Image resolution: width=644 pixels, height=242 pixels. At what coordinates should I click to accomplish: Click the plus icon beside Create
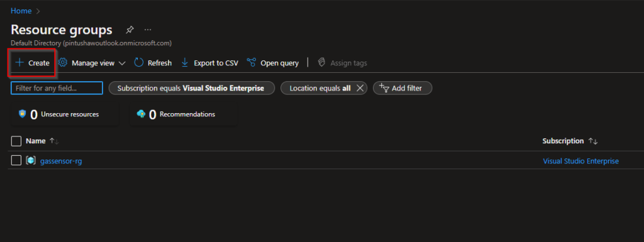(x=19, y=63)
